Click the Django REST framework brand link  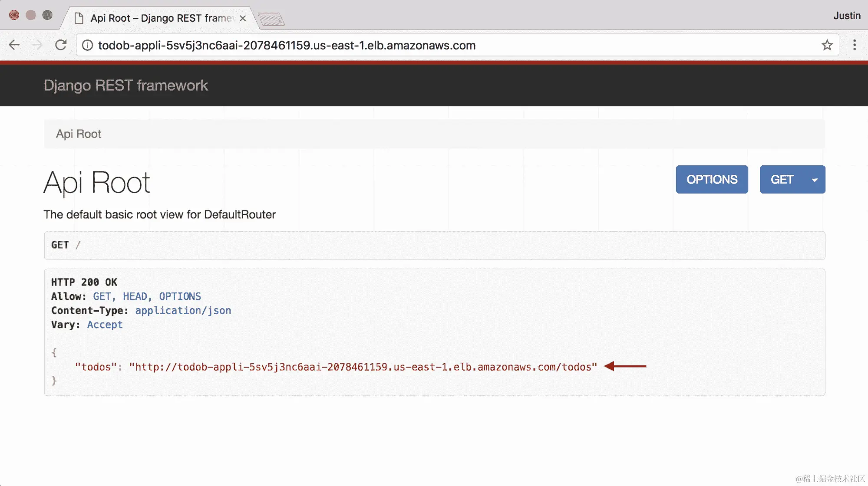[125, 85]
